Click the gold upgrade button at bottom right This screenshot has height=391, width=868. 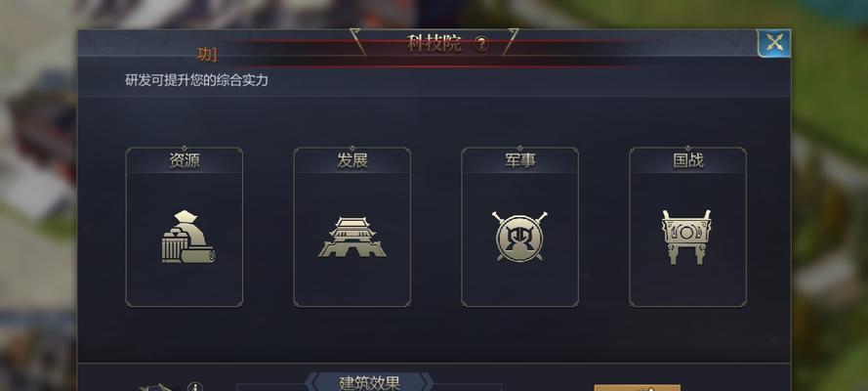click(637, 388)
